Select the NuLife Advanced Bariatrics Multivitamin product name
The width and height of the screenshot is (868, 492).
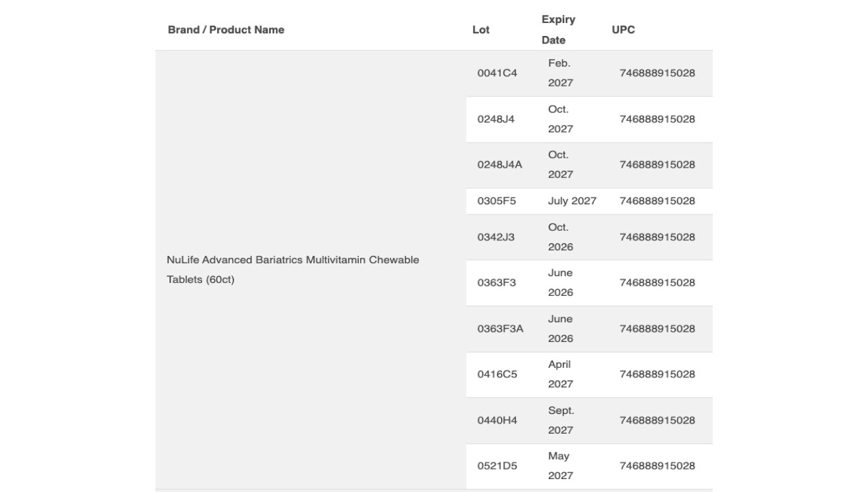[x=293, y=269]
